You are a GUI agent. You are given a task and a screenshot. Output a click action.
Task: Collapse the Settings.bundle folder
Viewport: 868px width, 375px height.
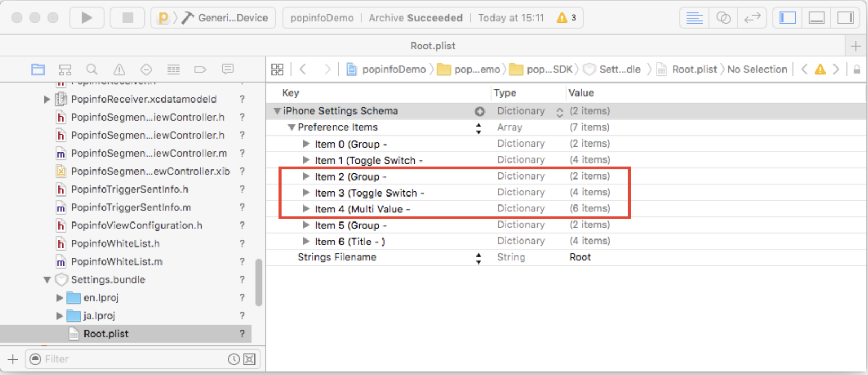47,279
